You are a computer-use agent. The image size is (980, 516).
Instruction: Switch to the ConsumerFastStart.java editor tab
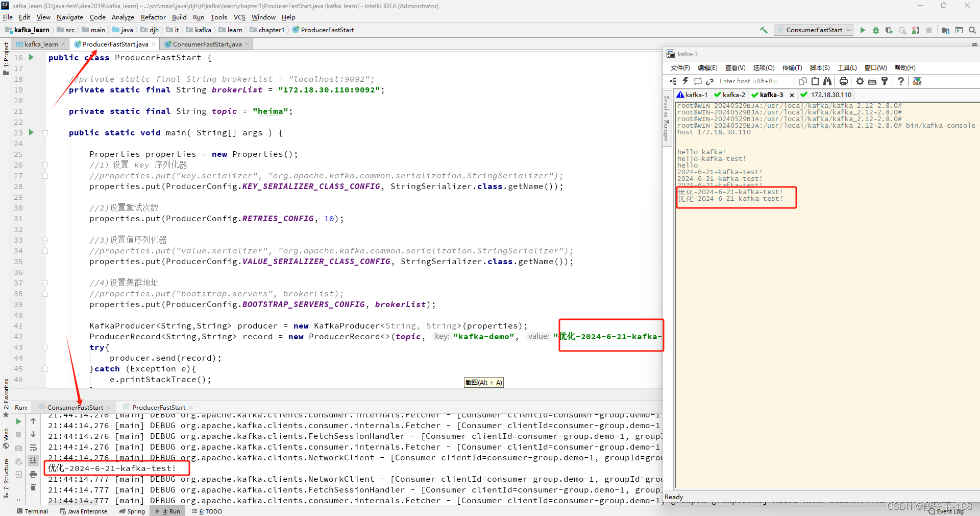(207, 44)
